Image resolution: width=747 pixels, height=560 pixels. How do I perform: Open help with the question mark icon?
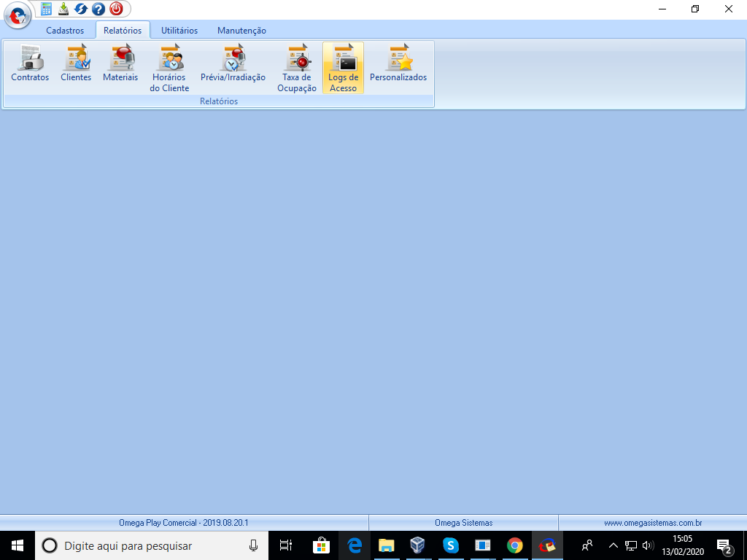coord(98,9)
